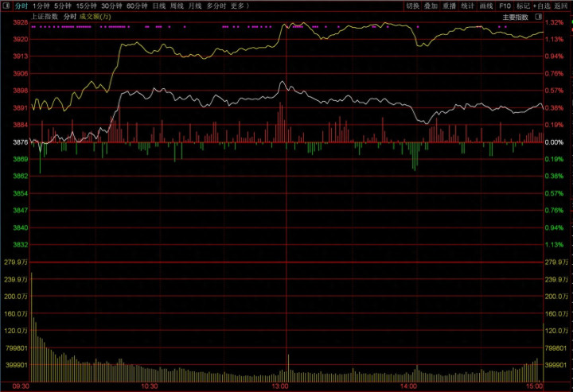Select the 1分钟 period tab
Image resolution: width=573 pixels, height=392 pixels.
(x=41, y=6)
